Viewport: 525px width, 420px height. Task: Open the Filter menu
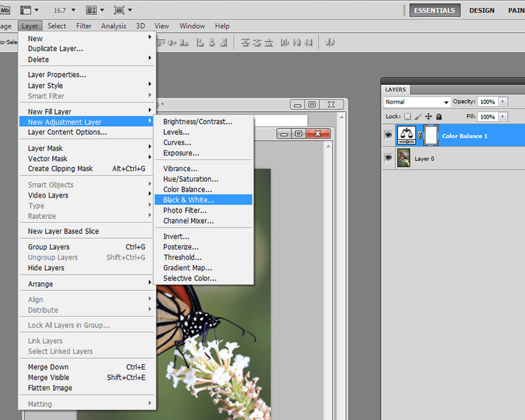tap(84, 26)
